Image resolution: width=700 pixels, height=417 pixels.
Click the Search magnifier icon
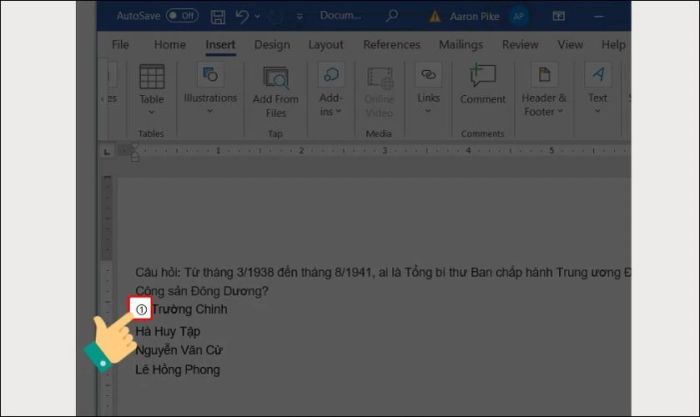pyautogui.click(x=392, y=16)
